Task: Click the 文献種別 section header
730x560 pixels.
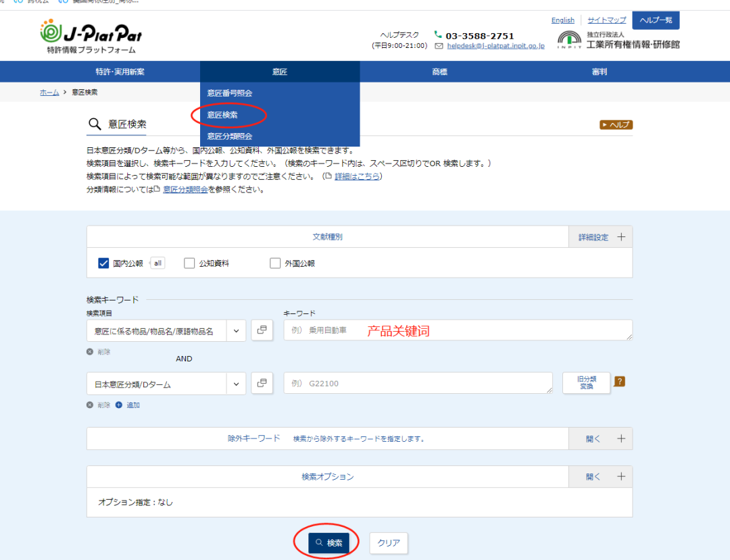Action: click(x=327, y=236)
